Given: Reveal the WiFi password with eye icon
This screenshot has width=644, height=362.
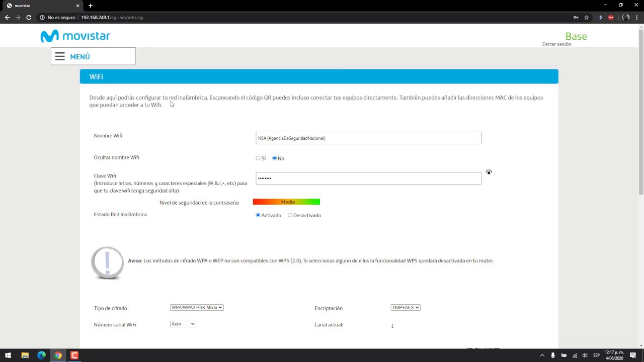Looking at the screenshot, I should 489,172.
